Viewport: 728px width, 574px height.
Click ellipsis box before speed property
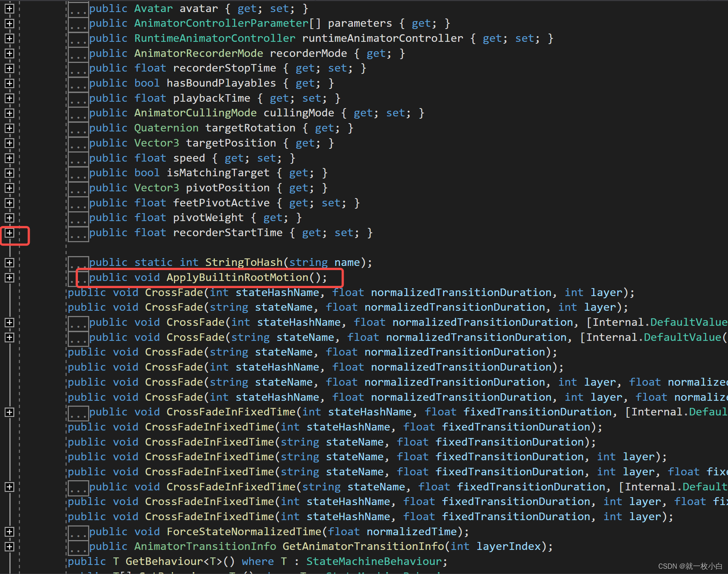(78, 158)
